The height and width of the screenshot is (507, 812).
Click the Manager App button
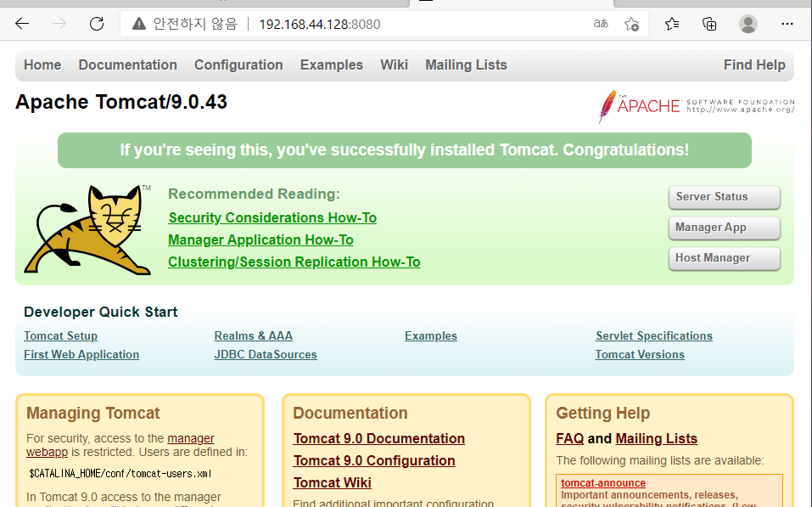click(x=725, y=228)
